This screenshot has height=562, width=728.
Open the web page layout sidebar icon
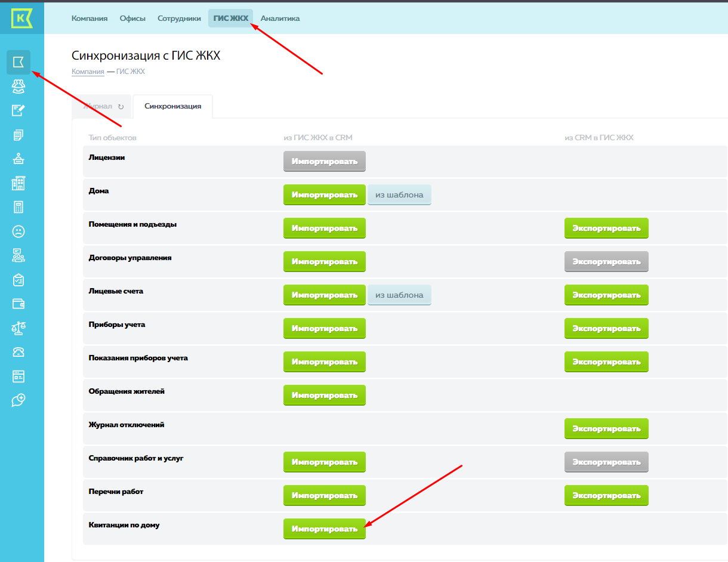(18, 376)
